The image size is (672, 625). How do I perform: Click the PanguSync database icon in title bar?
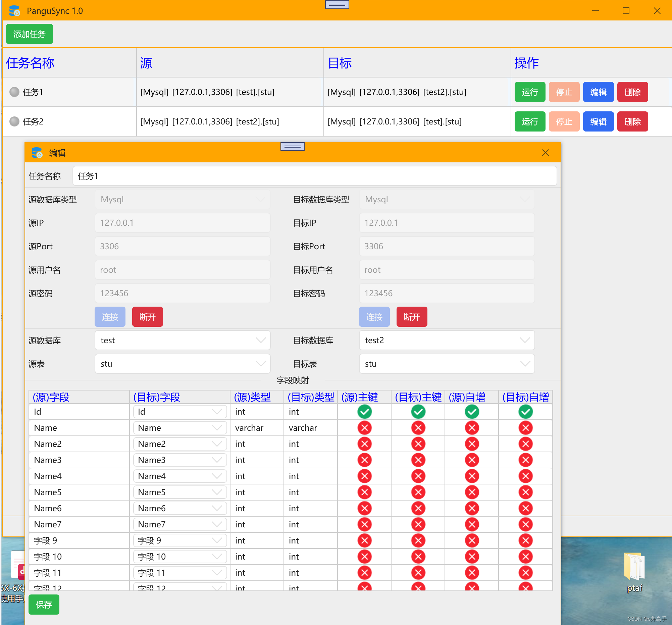(14, 11)
